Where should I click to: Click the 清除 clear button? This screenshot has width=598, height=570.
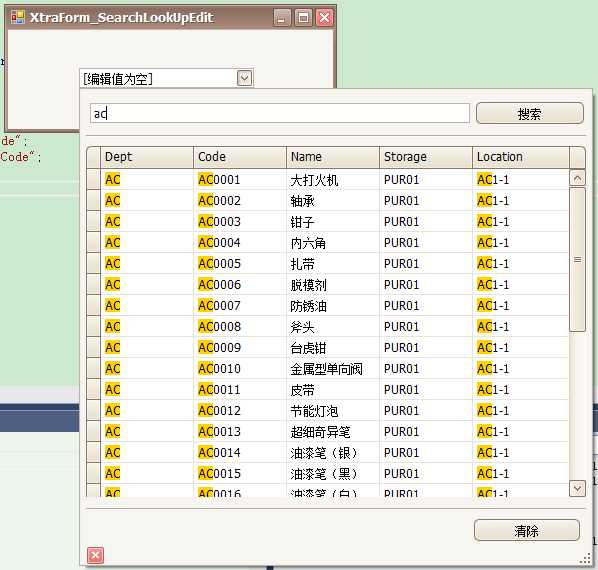click(527, 530)
